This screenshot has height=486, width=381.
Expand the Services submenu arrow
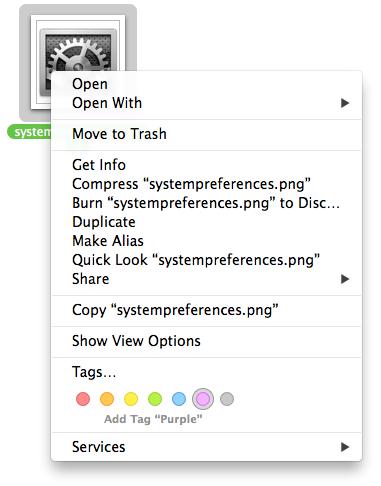[x=345, y=447]
